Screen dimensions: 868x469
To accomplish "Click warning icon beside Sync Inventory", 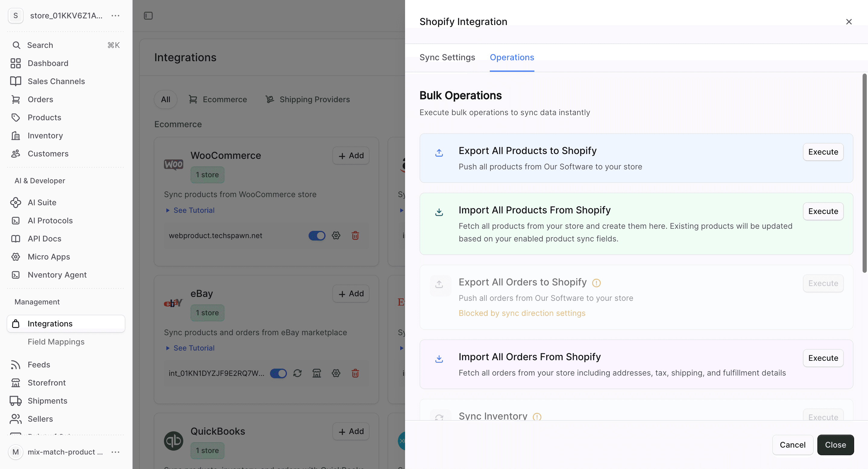I will click(537, 417).
